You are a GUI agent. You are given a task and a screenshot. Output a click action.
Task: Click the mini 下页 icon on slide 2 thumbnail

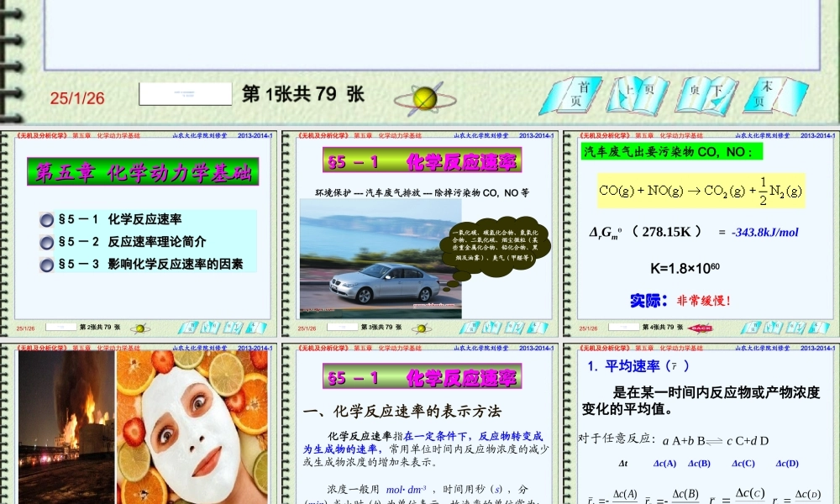(x=234, y=328)
